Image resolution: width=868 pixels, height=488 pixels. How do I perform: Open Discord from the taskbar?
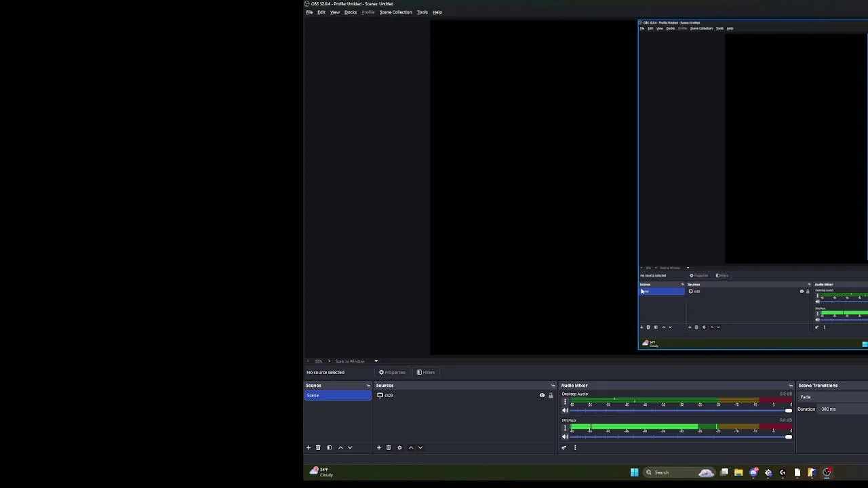753,472
